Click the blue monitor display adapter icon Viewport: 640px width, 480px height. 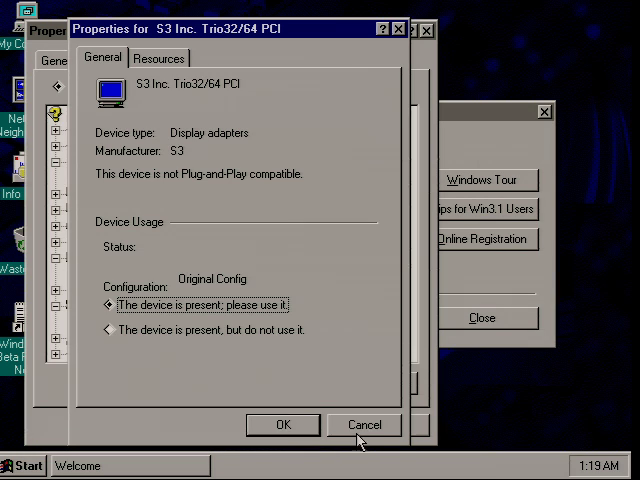(x=111, y=93)
